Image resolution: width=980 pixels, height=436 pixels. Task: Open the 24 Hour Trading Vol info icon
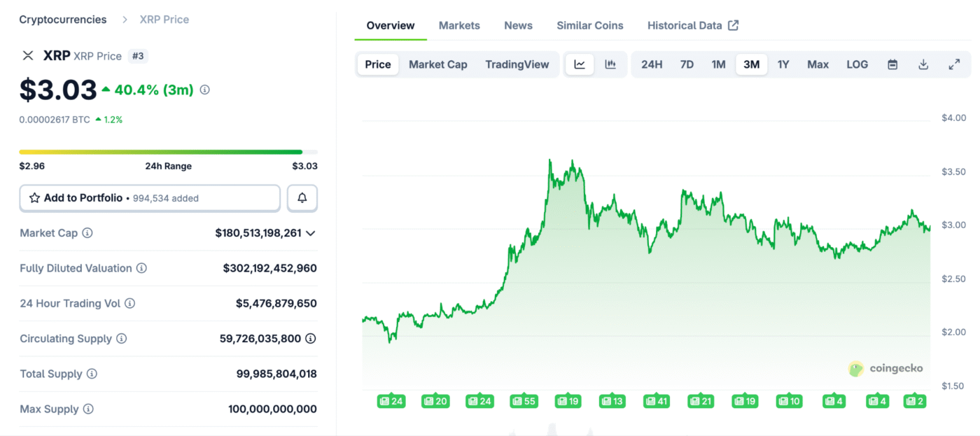(129, 304)
